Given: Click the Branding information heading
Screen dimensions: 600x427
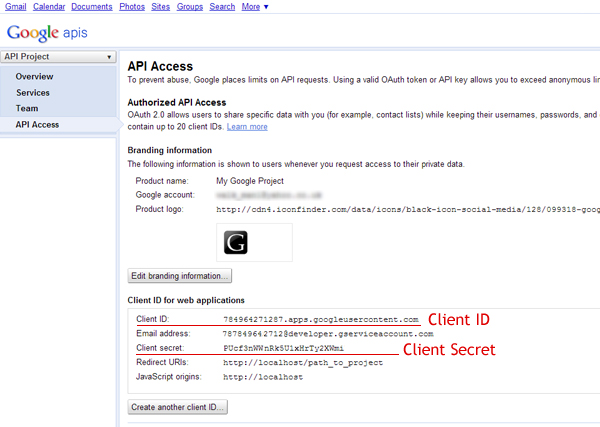Looking at the screenshot, I should (x=170, y=150).
